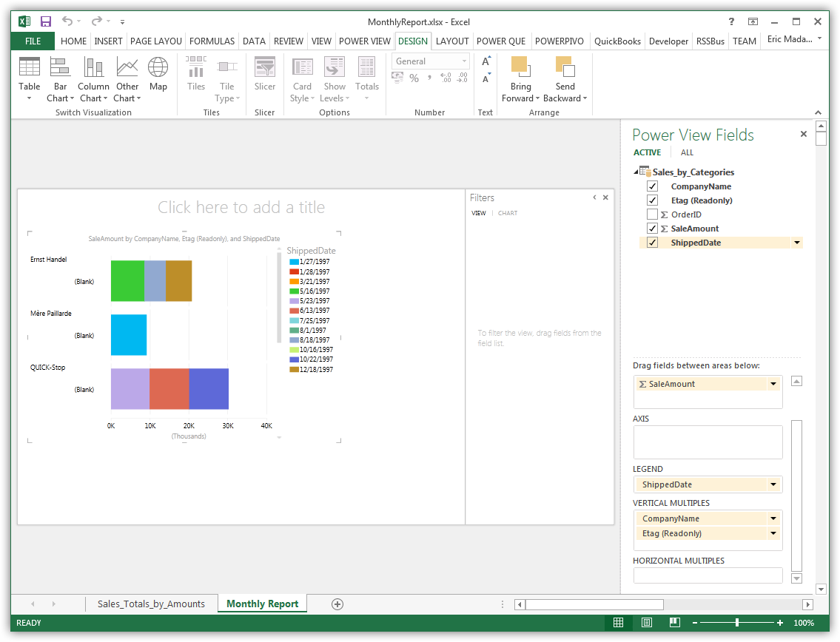Switch field list to ALL view
840x642 pixels.
687,152
